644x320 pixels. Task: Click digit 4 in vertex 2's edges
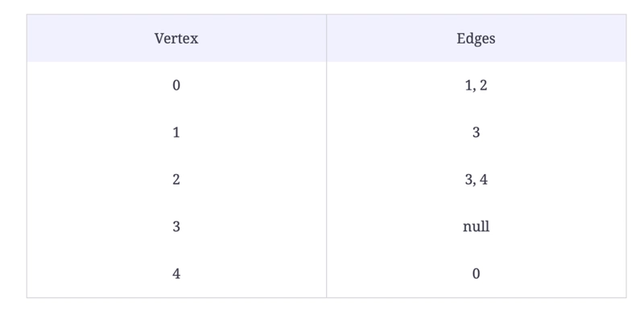484,180
